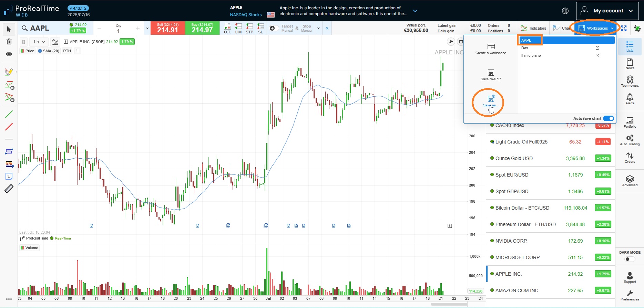644x308 pixels.
Task: Click the SMA (20) indicator label
Action: pyautogui.click(x=49, y=51)
